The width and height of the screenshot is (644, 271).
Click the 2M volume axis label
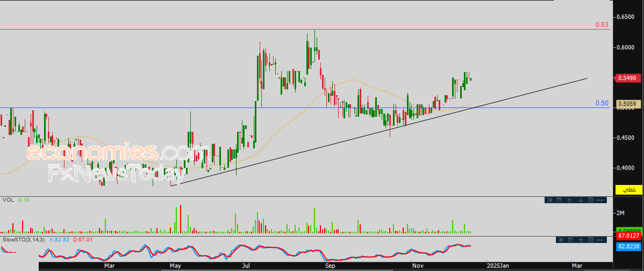[620, 213]
